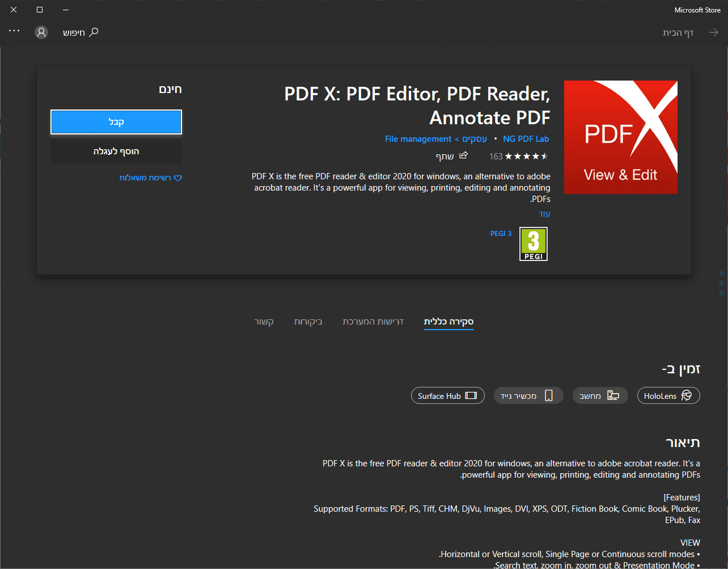The image size is (728, 569).
Task: Select the Surface Hub device chip
Action: (x=448, y=396)
